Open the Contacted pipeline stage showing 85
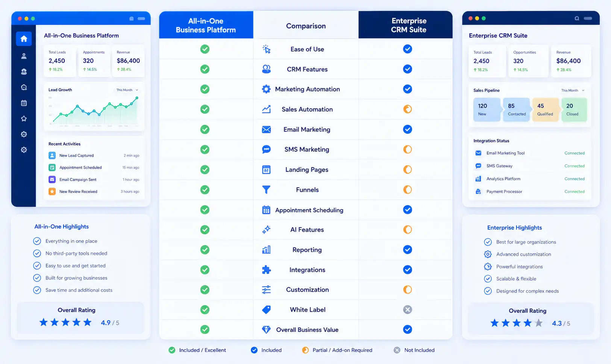The width and height of the screenshot is (611, 364). [517, 109]
